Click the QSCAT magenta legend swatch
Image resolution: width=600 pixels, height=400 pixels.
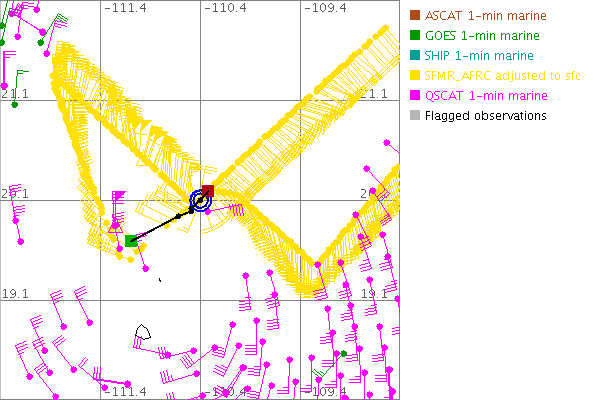tap(415, 96)
